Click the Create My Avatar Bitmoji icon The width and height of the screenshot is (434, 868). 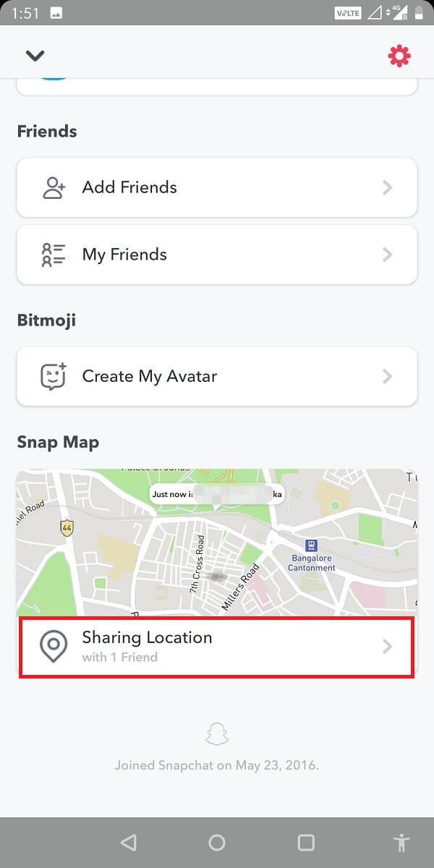coord(54,376)
